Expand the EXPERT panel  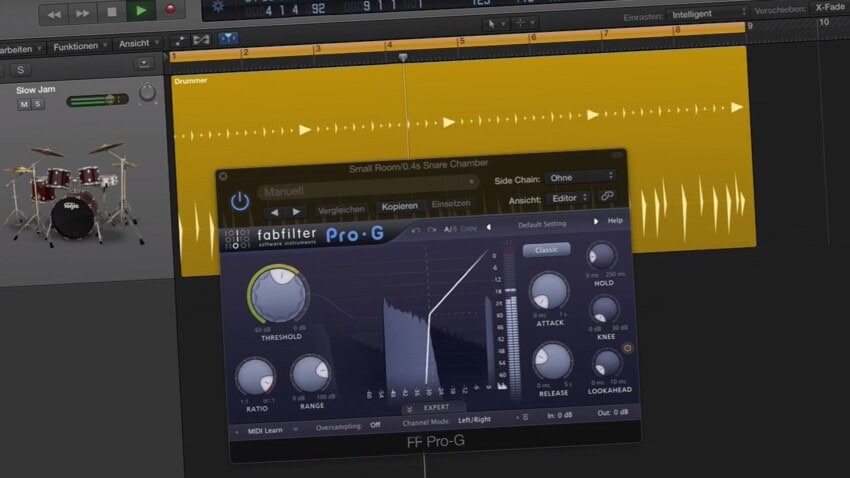[432, 408]
